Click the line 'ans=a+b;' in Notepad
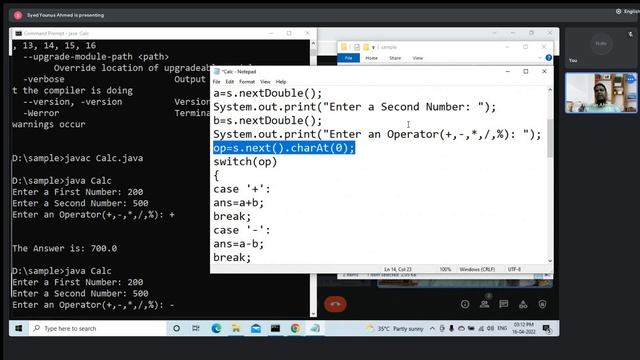640x360 pixels. coord(238,203)
